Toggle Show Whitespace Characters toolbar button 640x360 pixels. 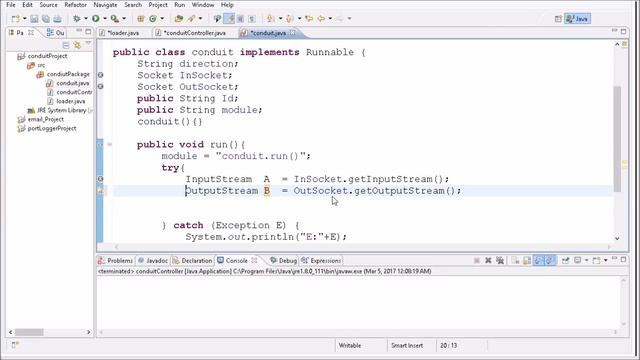coord(252,19)
